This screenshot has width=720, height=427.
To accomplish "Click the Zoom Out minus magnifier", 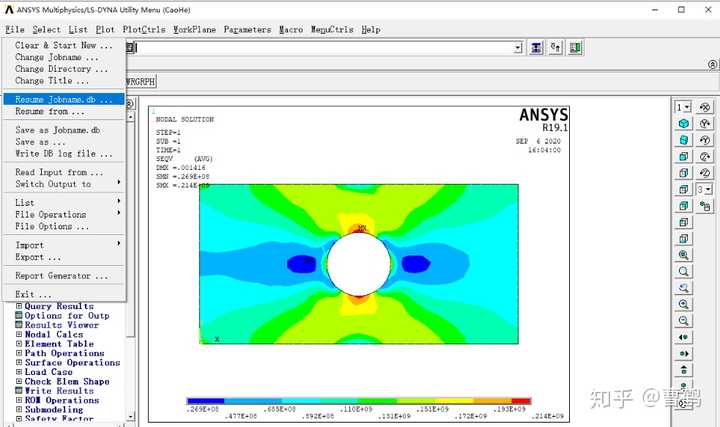I will [x=683, y=321].
